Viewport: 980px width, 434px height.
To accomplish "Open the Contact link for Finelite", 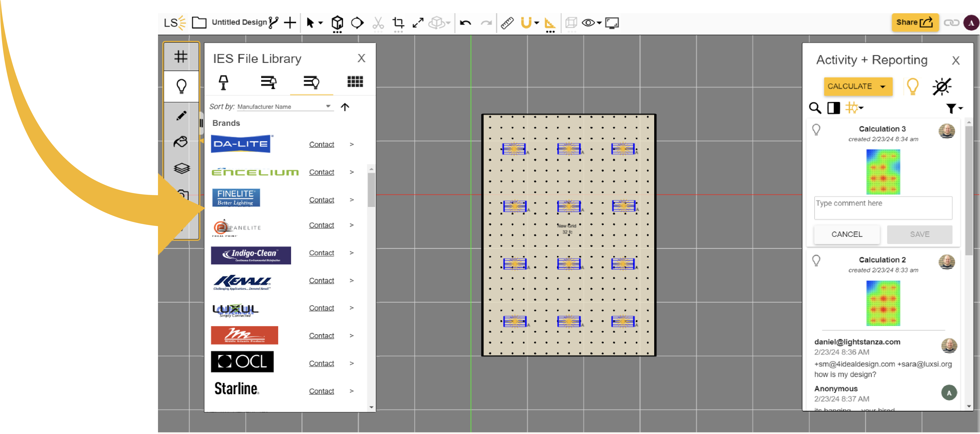I will tap(321, 200).
